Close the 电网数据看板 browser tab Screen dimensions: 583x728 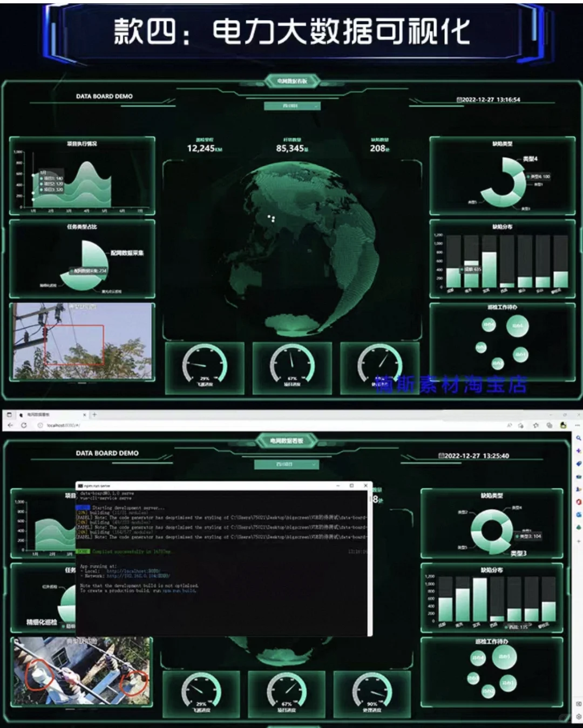pyautogui.click(x=84, y=415)
